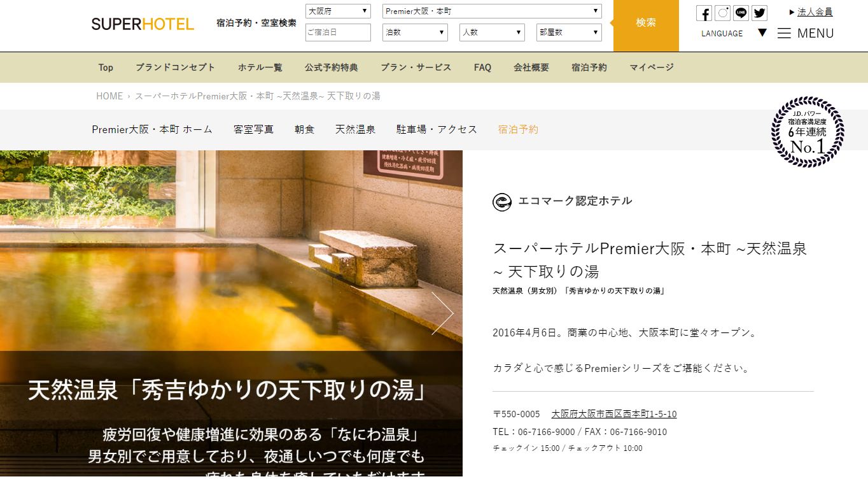This screenshot has height=500, width=868.
Task: Click the hot spring slideshow image
Action: (x=231, y=313)
